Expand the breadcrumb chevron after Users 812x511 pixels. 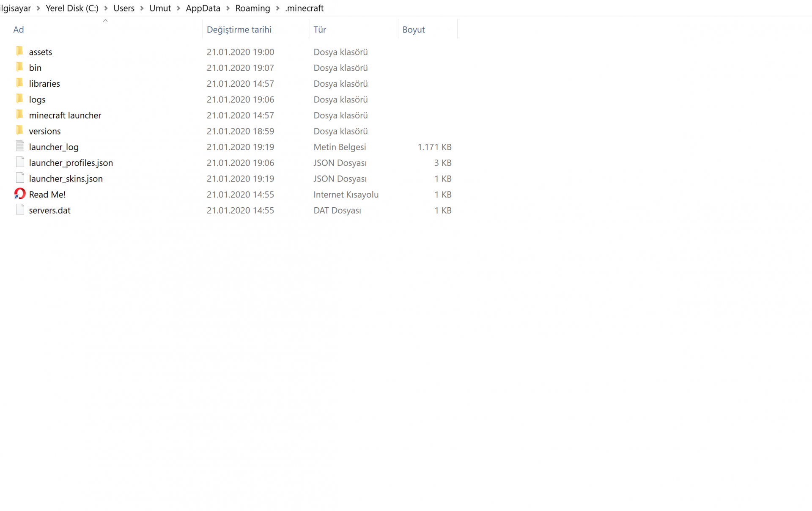click(x=142, y=8)
